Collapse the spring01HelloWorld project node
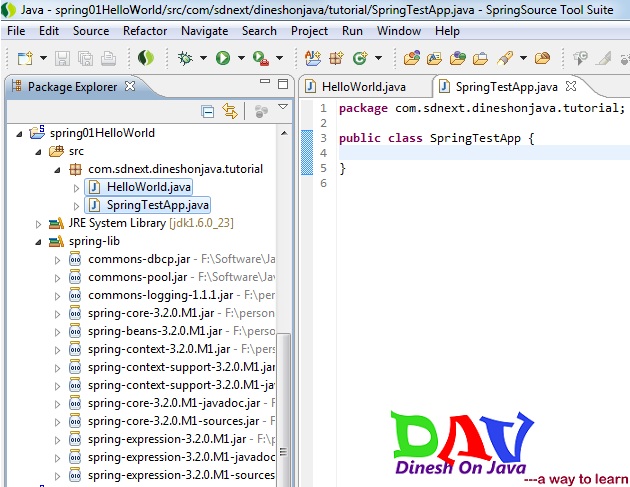630x487 pixels. [19, 134]
